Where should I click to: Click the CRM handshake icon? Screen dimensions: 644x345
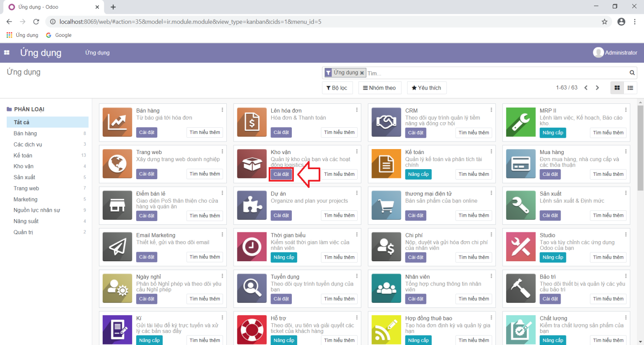coord(386,122)
